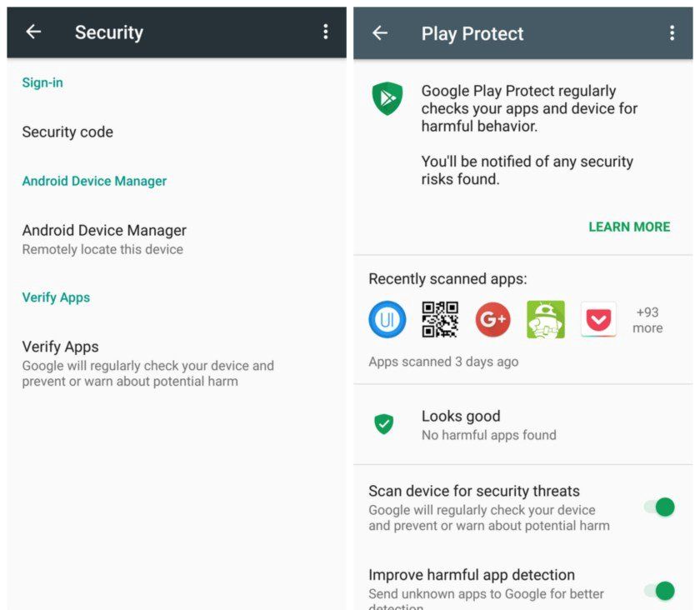Tap the Google+ app icon
This screenshot has width=700, height=610.
[492, 319]
